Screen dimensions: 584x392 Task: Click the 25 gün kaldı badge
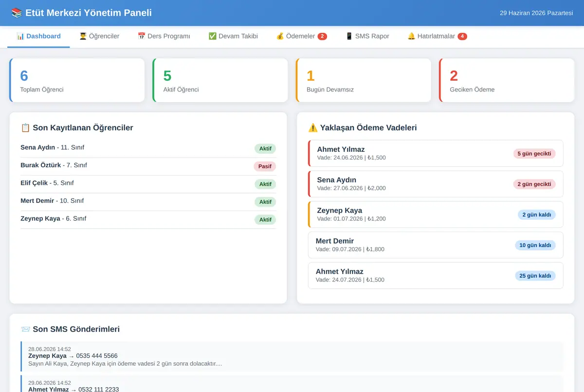coord(535,276)
